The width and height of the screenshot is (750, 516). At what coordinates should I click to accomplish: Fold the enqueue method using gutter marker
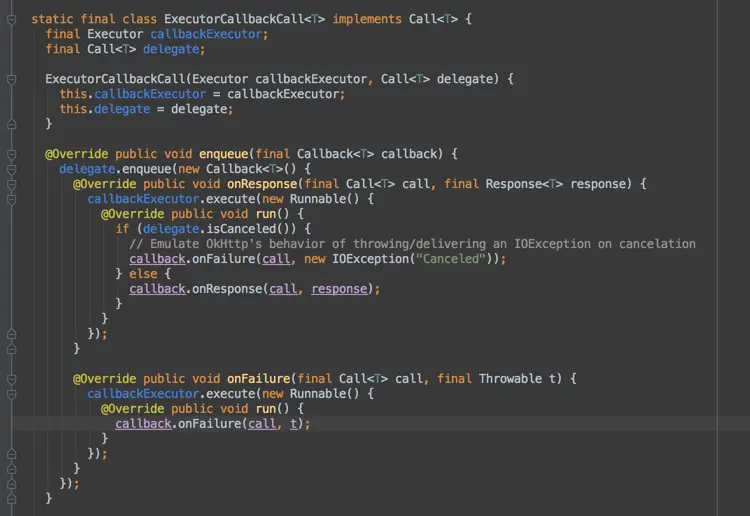(x=11, y=154)
